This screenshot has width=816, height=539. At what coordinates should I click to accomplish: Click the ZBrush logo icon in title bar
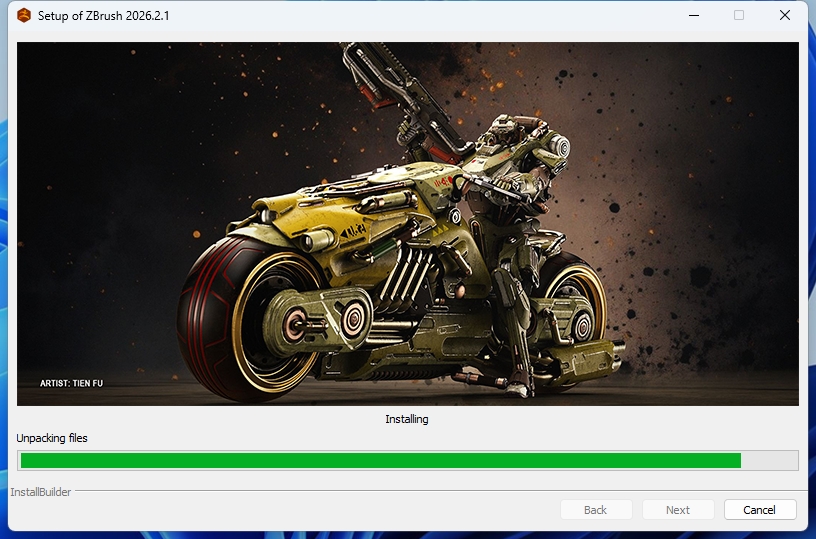coord(24,16)
